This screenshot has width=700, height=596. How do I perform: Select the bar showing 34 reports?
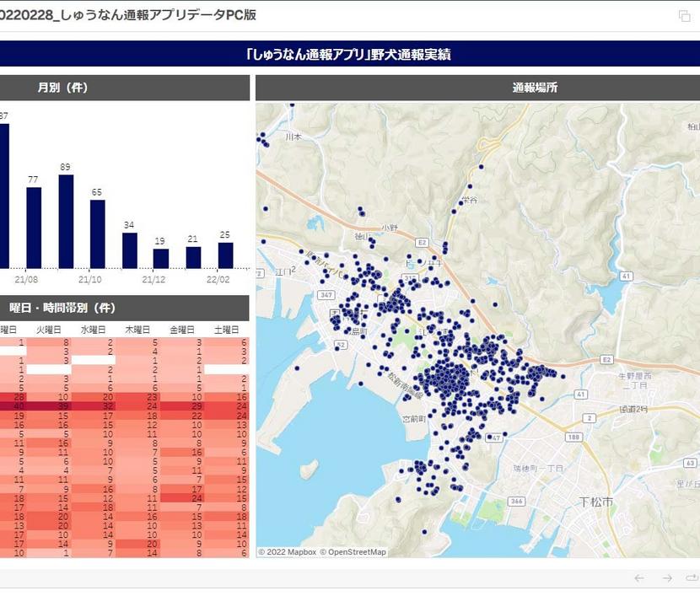129,250
